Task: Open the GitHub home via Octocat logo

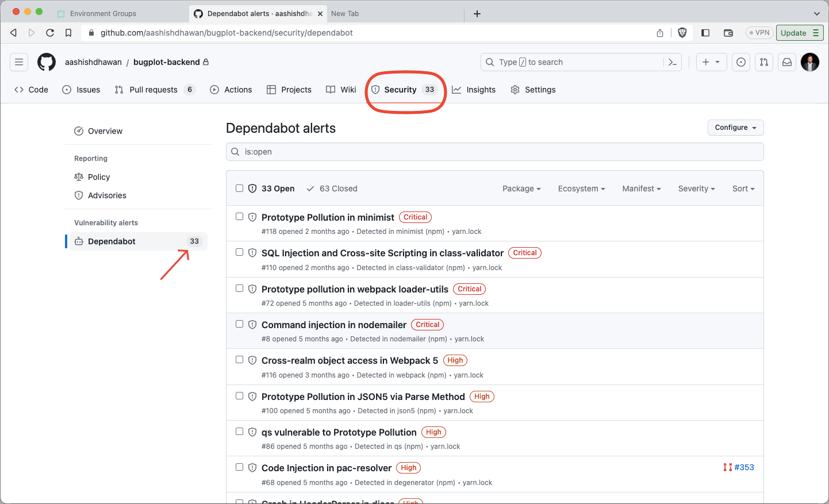Action: point(46,62)
